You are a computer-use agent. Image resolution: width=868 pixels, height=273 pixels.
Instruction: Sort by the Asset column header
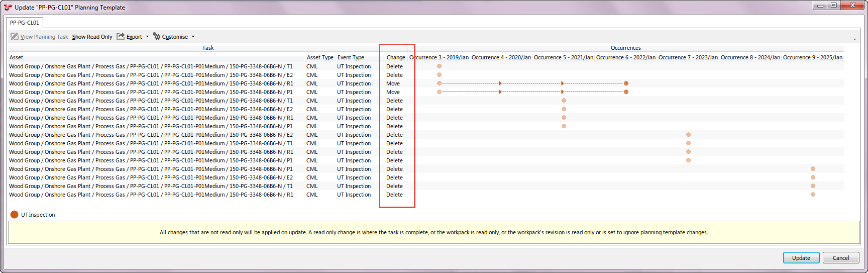[x=16, y=57]
